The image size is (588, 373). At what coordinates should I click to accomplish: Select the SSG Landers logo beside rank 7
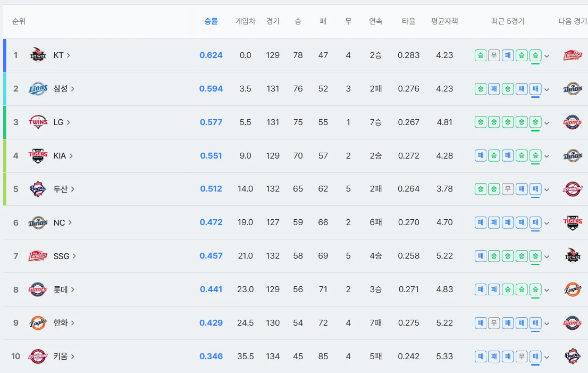[38, 256]
